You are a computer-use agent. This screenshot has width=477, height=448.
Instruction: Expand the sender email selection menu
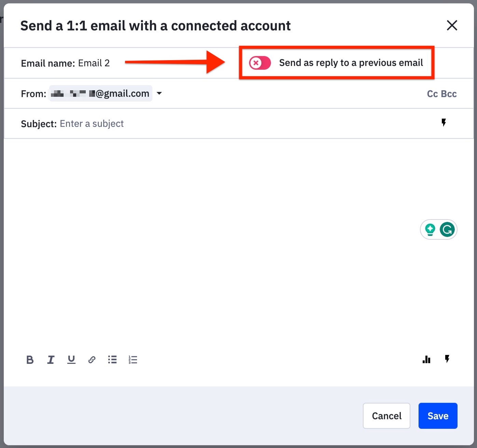[159, 93]
